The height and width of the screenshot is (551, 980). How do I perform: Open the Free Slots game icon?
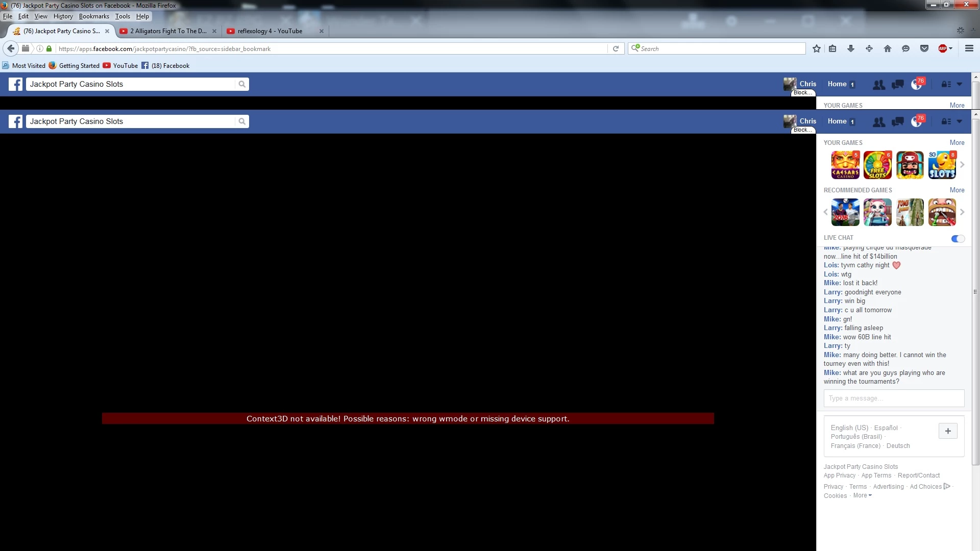pyautogui.click(x=877, y=165)
